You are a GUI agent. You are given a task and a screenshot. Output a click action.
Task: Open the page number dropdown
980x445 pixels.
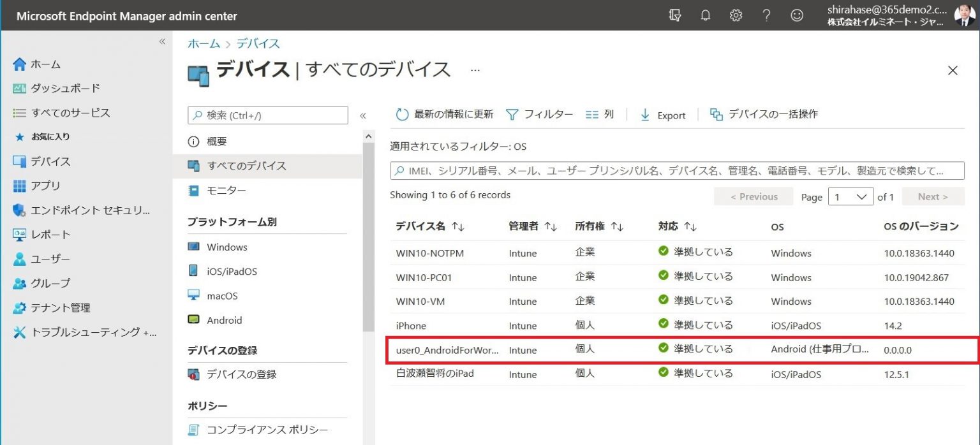pyautogui.click(x=850, y=197)
